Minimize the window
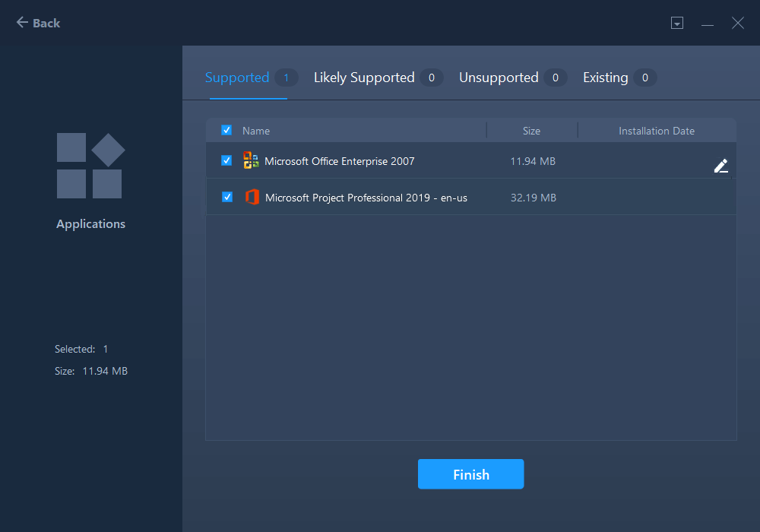This screenshot has height=532, width=760. (x=707, y=24)
